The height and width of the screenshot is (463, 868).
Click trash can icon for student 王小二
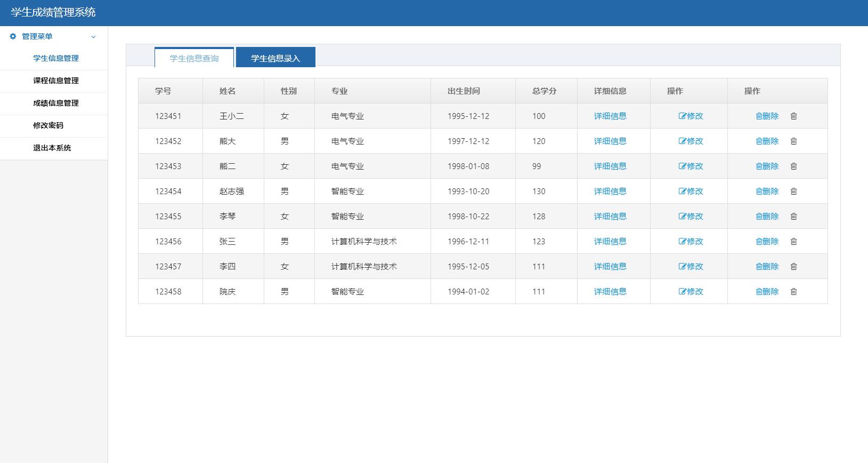pos(793,116)
